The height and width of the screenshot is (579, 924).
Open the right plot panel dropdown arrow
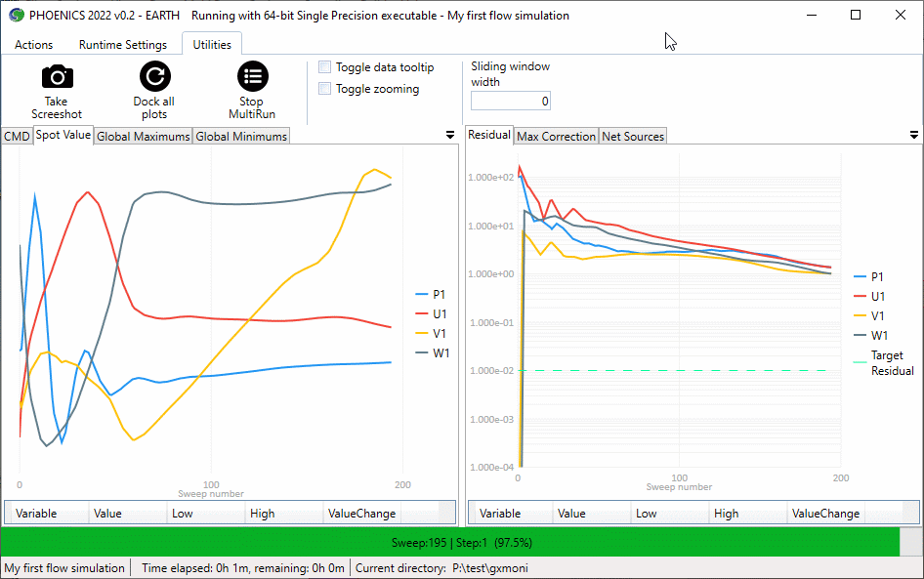pyautogui.click(x=914, y=135)
